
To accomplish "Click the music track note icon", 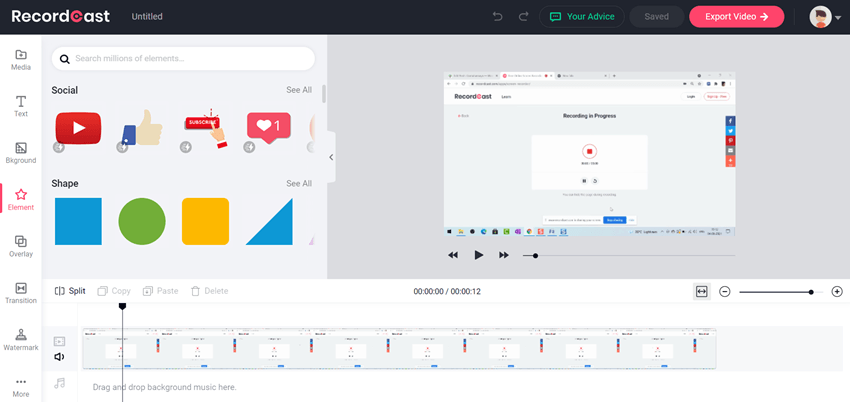I will tap(60, 384).
